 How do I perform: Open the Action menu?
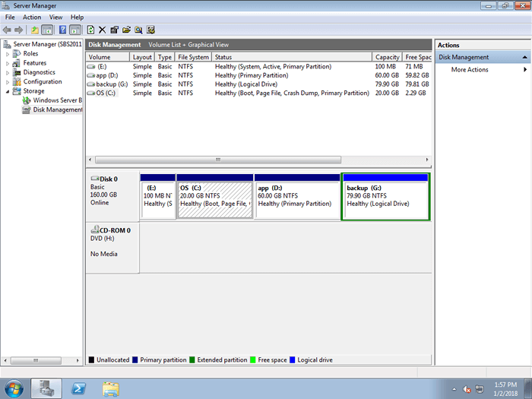pyautogui.click(x=32, y=17)
